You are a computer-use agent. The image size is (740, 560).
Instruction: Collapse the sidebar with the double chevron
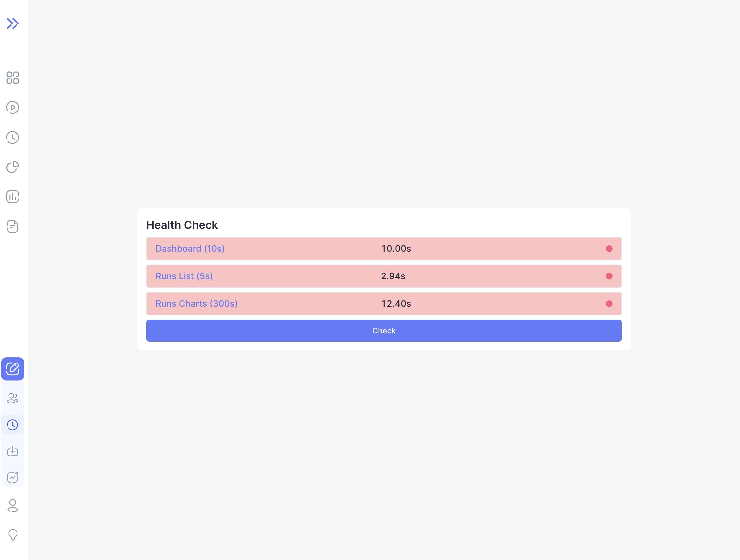pos(13,23)
